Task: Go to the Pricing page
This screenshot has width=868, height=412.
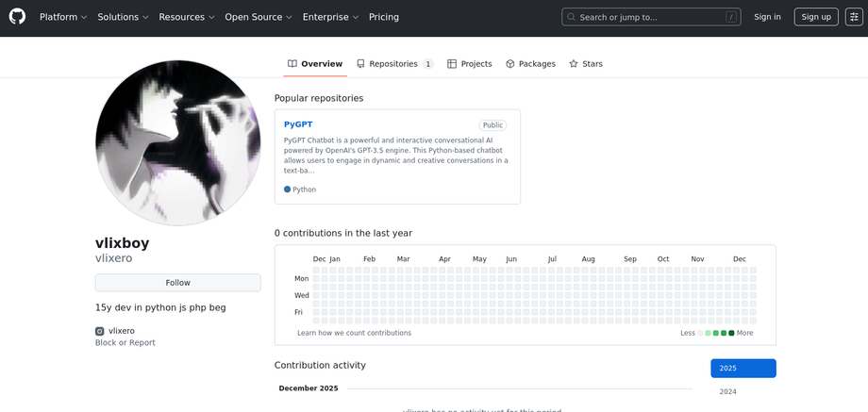Action: 384,17
